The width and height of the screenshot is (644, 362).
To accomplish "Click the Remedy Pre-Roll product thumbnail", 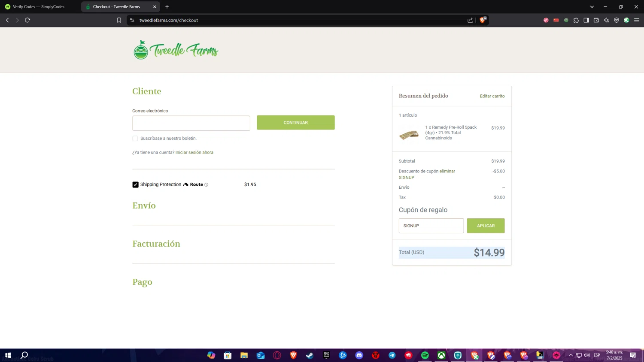I will (x=409, y=135).
